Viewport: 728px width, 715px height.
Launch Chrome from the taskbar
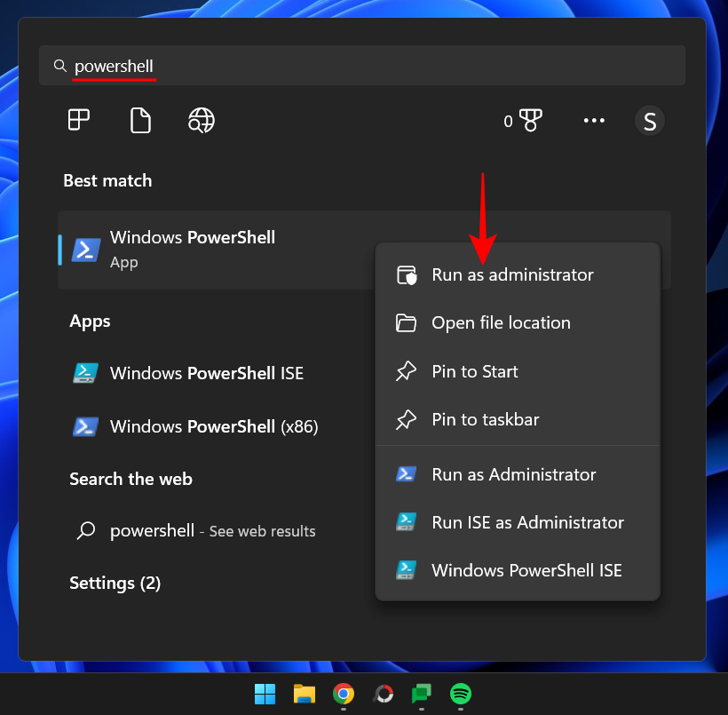point(344,694)
